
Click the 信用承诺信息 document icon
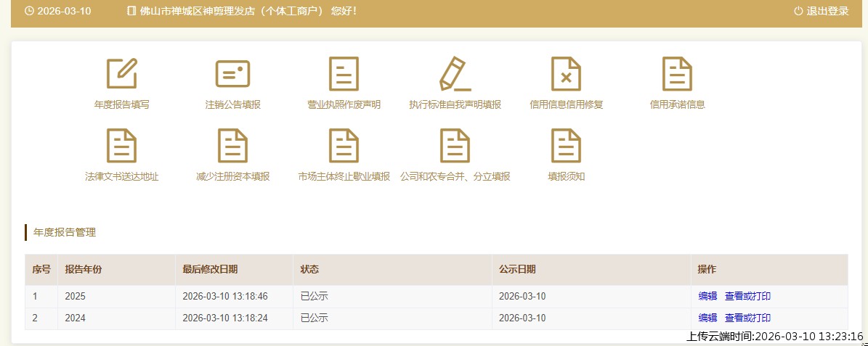coord(677,73)
